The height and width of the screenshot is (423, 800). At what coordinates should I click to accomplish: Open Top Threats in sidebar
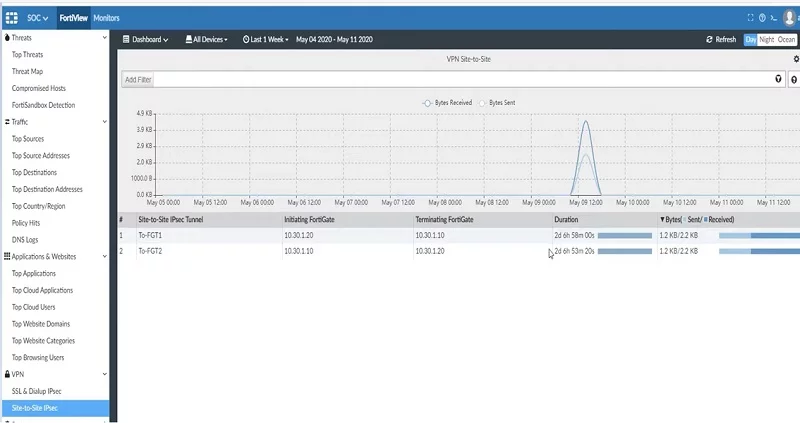point(28,55)
